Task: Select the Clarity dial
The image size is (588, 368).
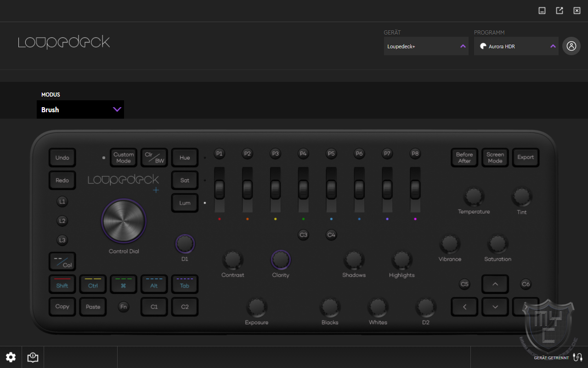Action: point(281,260)
